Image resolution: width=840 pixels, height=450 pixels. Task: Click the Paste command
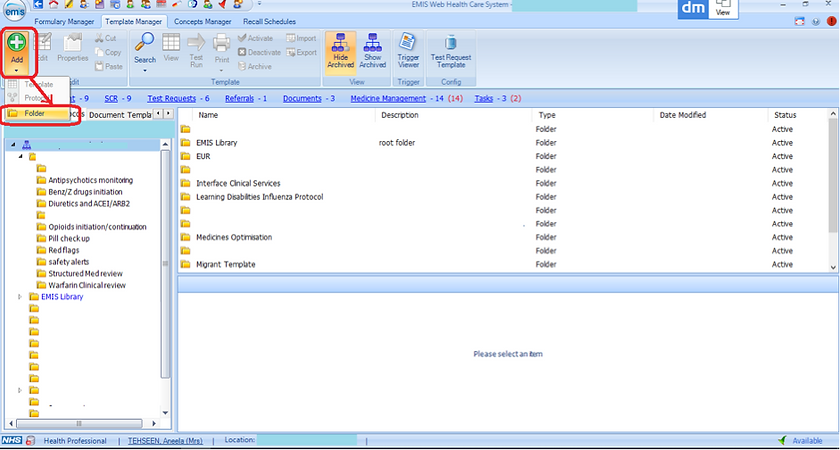109,66
